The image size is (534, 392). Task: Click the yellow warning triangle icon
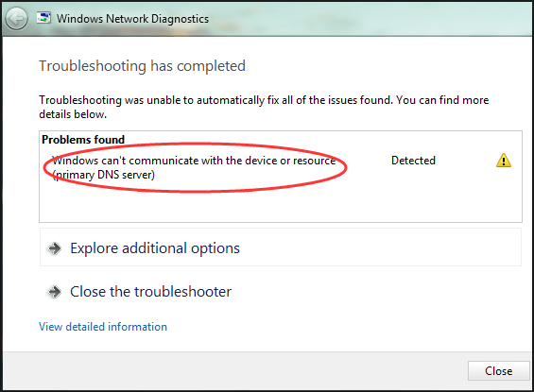pyautogui.click(x=504, y=161)
